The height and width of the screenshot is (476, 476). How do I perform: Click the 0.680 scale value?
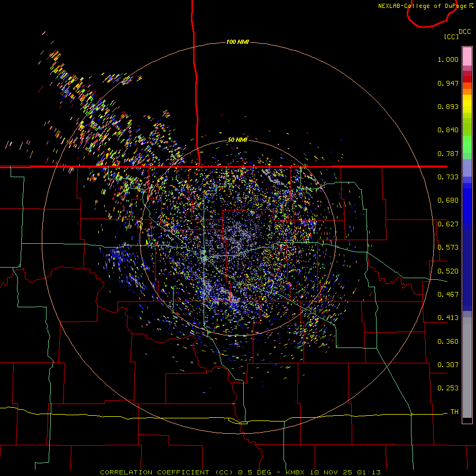click(x=448, y=200)
